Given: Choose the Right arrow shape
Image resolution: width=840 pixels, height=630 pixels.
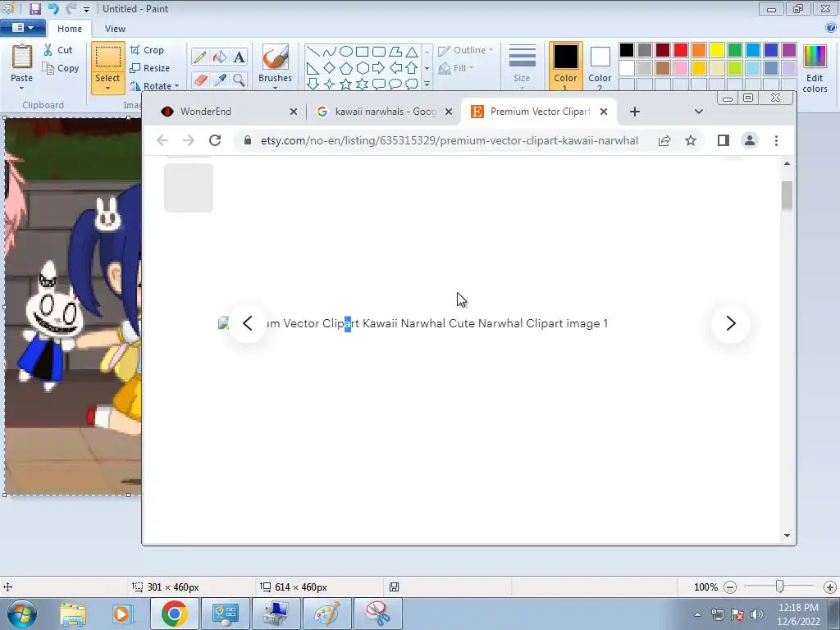Looking at the screenshot, I should (378, 68).
